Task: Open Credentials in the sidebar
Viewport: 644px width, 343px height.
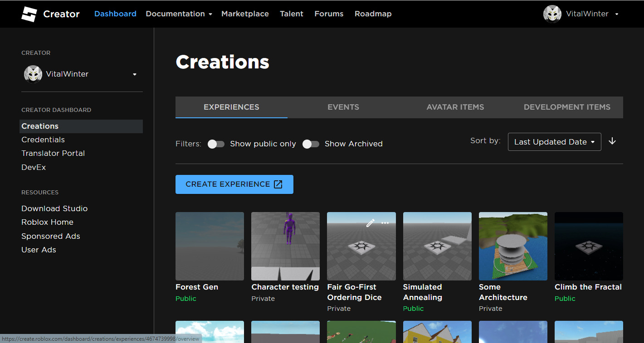Action: click(x=43, y=140)
